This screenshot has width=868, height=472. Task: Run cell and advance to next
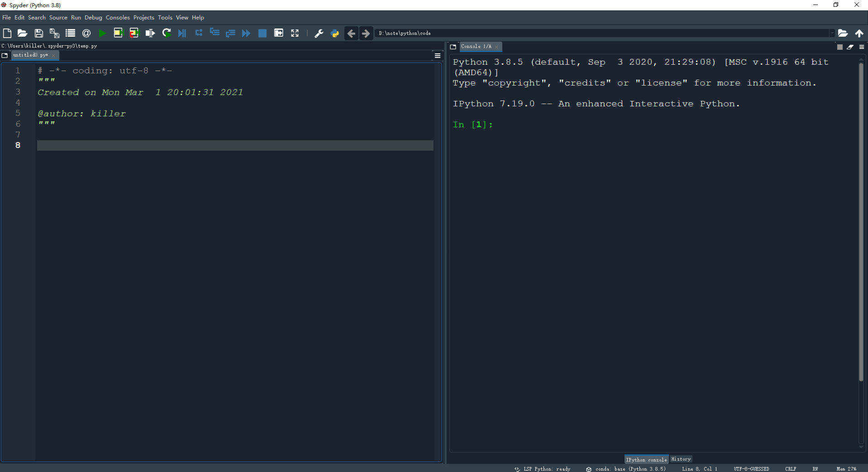[x=134, y=33]
